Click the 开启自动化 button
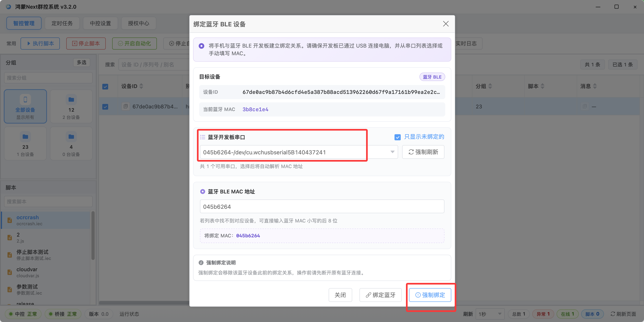 (134, 44)
